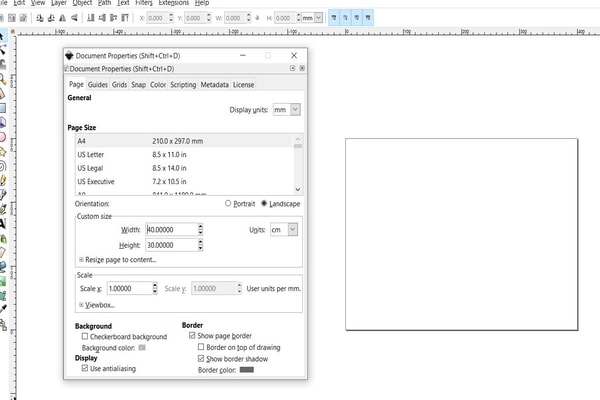This screenshot has height=400, width=600.
Task: Switch to the Scripting tab
Action: pyautogui.click(x=183, y=85)
